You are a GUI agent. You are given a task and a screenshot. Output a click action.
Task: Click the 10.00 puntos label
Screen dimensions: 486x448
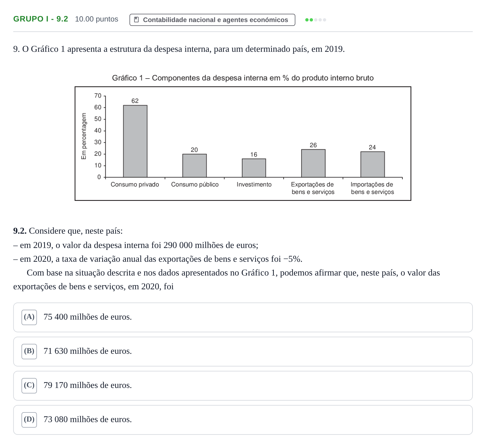[x=96, y=19]
